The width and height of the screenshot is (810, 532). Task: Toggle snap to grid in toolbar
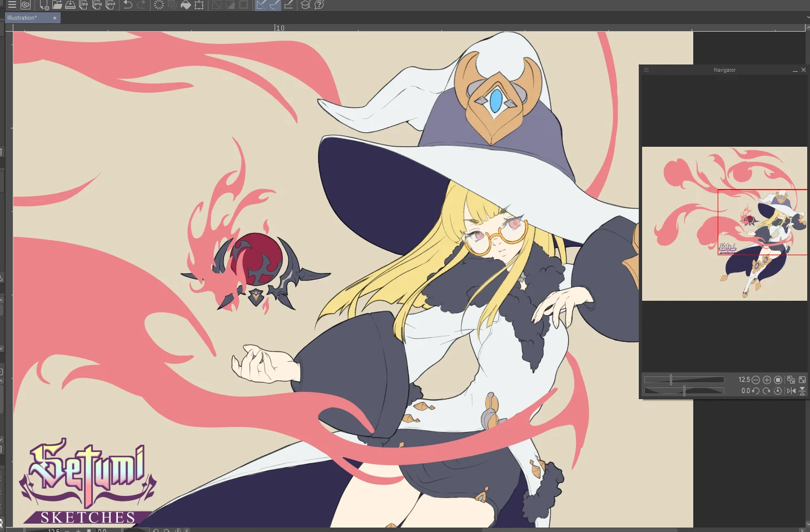click(x=289, y=5)
